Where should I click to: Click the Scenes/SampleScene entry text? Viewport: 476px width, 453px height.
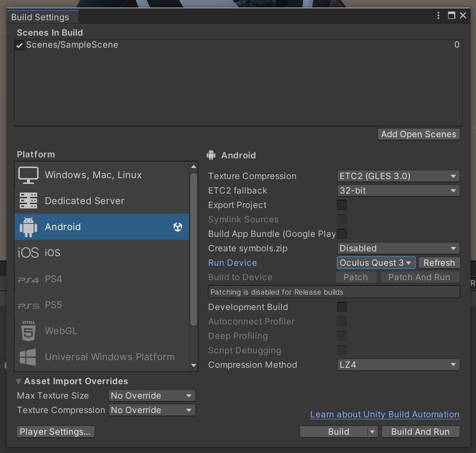coord(72,45)
